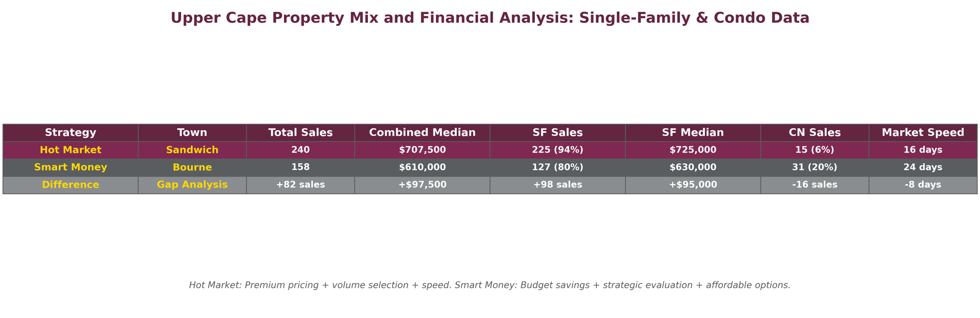Click the CN Sales column header

click(815, 133)
